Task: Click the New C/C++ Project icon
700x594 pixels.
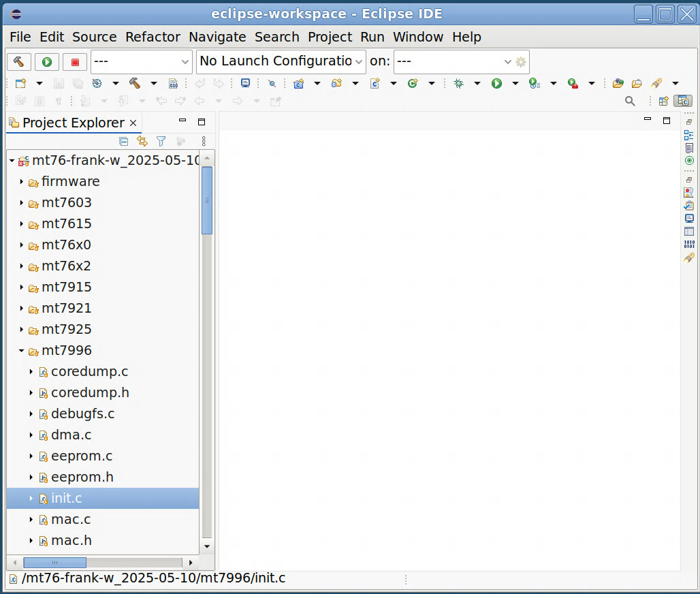Action: click(299, 84)
